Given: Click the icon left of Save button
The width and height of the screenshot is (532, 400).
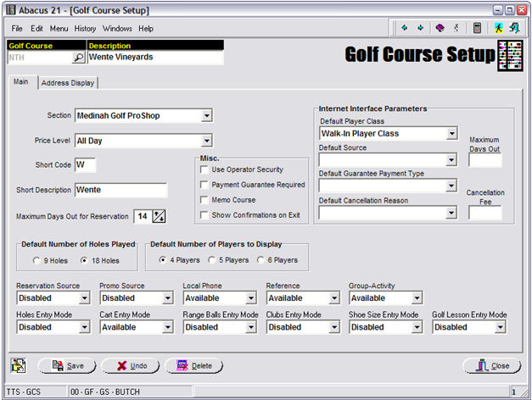Looking at the screenshot, I should pyautogui.click(x=19, y=365).
